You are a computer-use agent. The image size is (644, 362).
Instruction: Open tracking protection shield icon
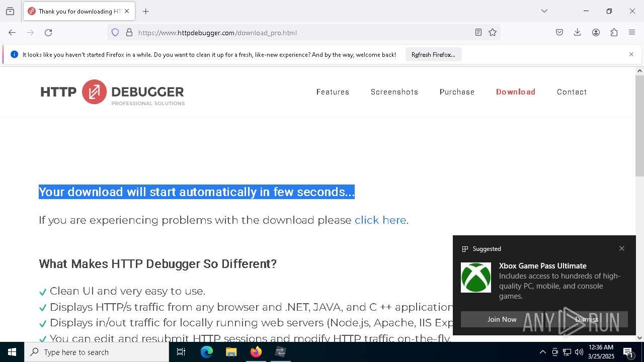click(x=115, y=33)
